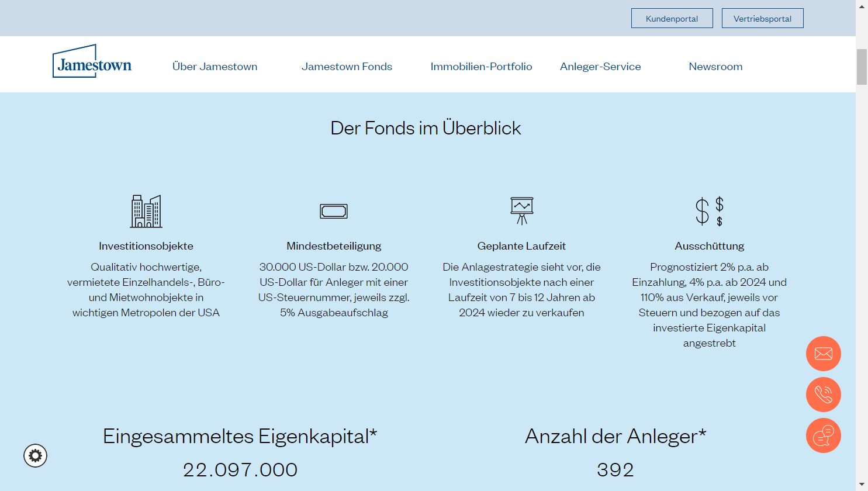Click the value '22.097.000'
This screenshot has width=868, height=491.
point(240,470)
